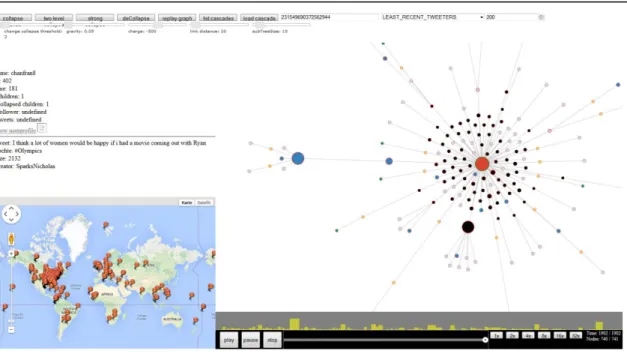This screenshot has height=360, width=627.
Task: Select the large black graph node
Action: pyautogui.click(x=468, y=227)
